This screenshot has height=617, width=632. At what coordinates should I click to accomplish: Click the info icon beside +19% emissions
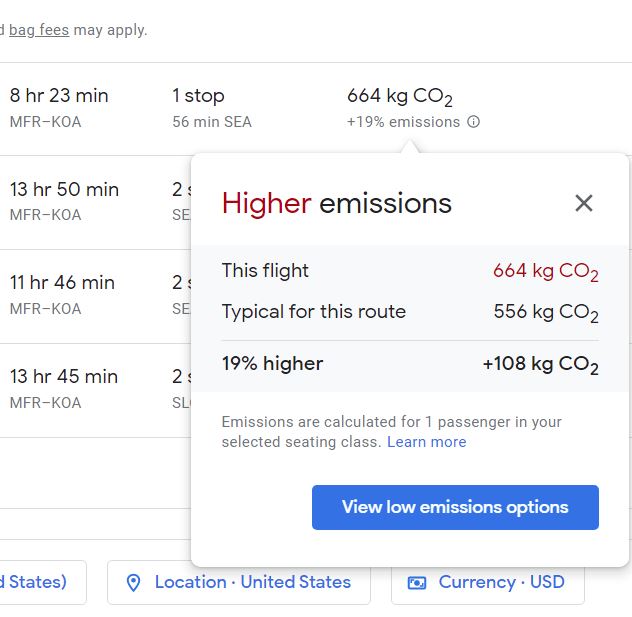point(474,122)
